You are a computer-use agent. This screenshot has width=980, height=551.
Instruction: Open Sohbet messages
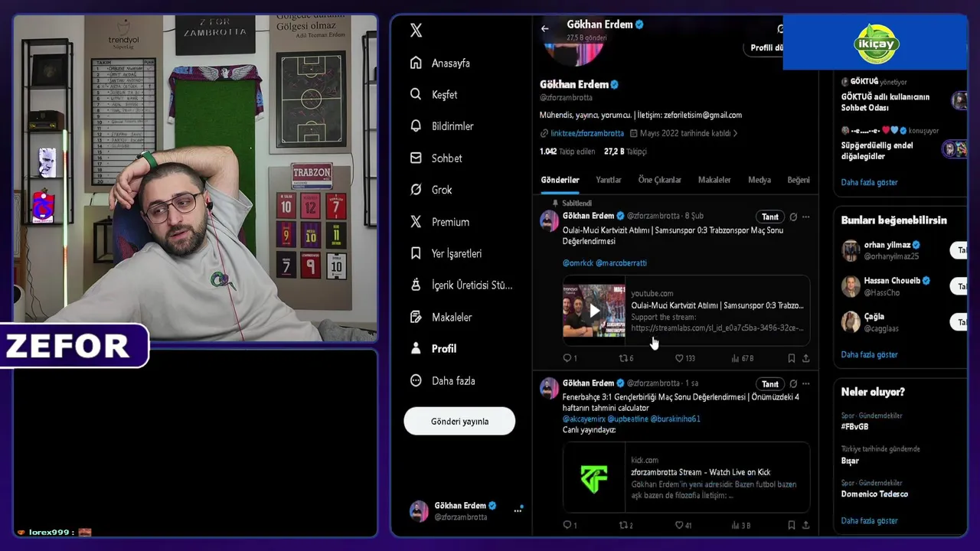(436, 158)
